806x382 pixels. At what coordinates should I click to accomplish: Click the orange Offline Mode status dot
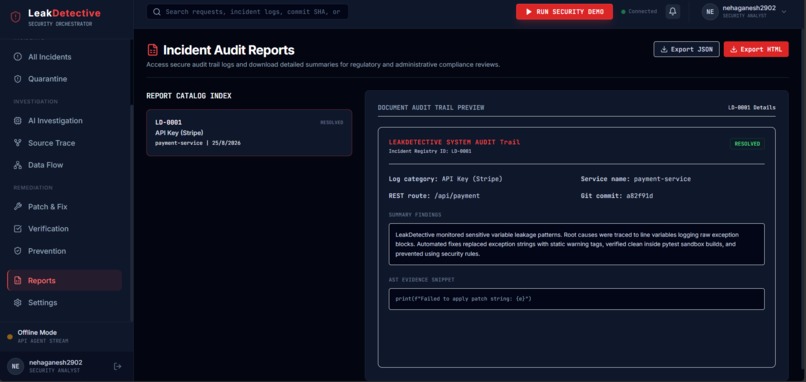pyautogui.click(x=10, y=337)
